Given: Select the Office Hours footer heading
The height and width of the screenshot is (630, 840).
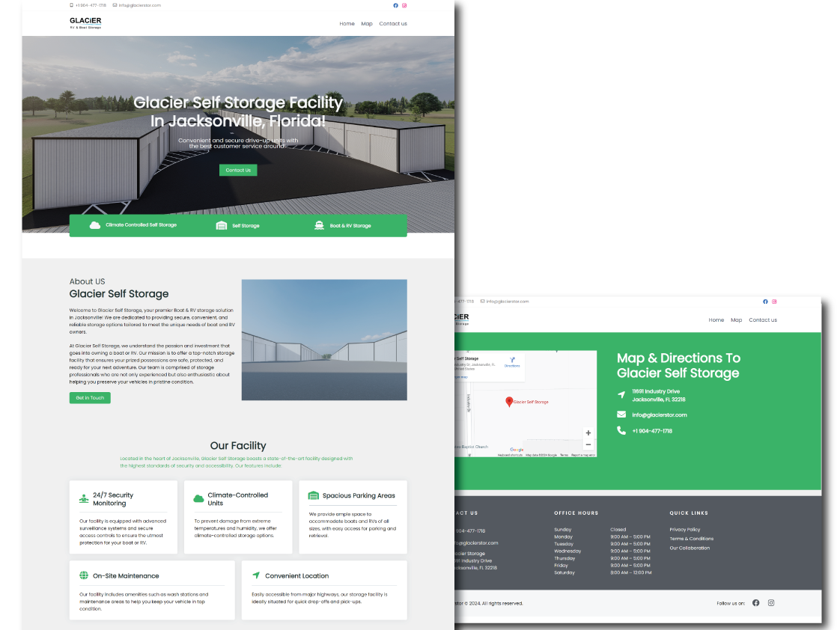Looking at the screenshot, I should [576, 513].
